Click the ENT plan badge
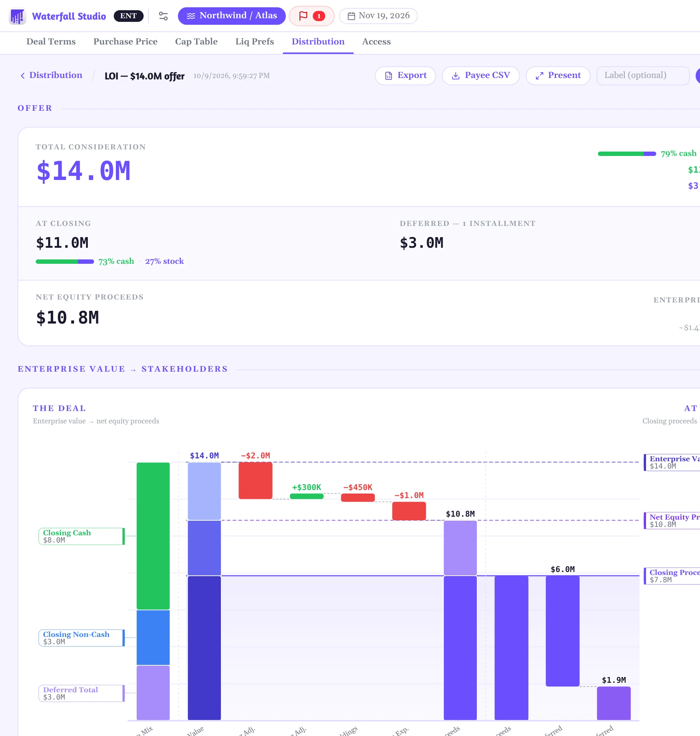 128,16
